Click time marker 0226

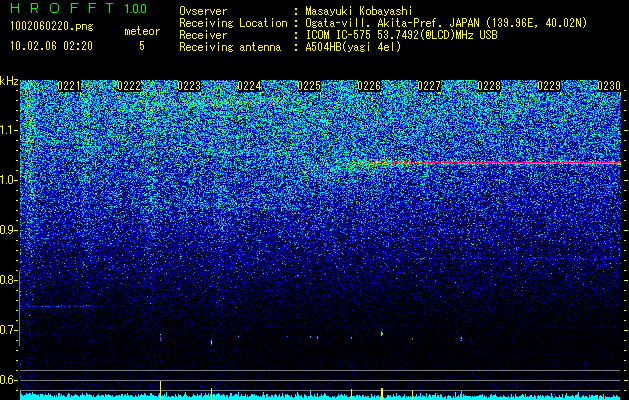(369, 86)
